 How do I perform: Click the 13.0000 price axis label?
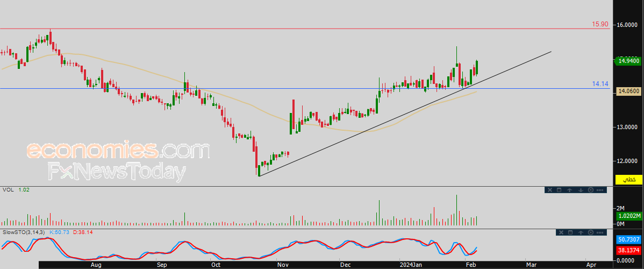click(x=628, y=127)
